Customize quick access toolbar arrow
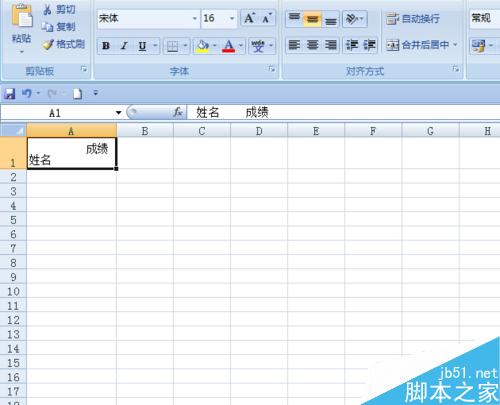This screenshot has height=405, width=500. 96,93
